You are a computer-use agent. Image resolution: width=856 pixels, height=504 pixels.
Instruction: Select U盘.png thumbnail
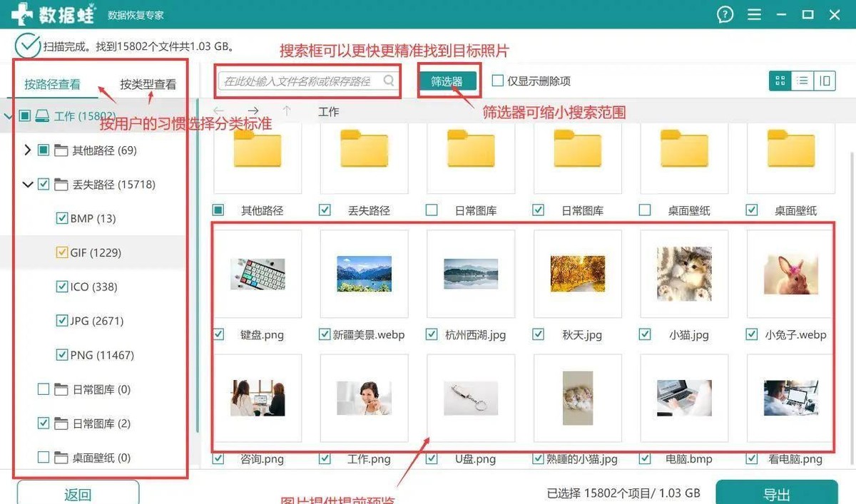471,398
